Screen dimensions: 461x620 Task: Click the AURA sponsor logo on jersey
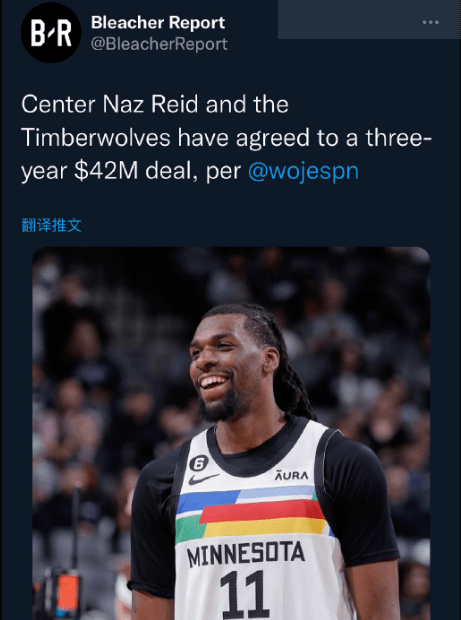(291, 475)
